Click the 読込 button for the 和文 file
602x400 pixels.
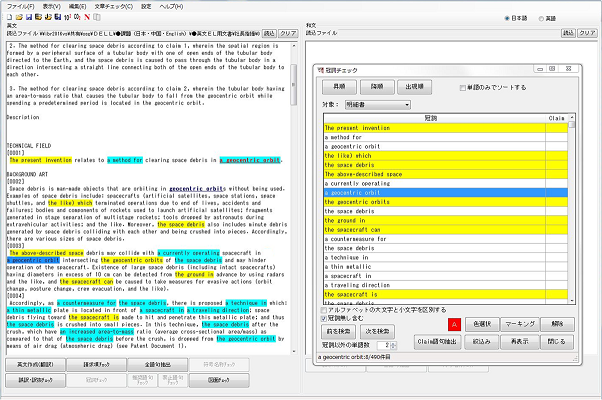pos(568,33)
